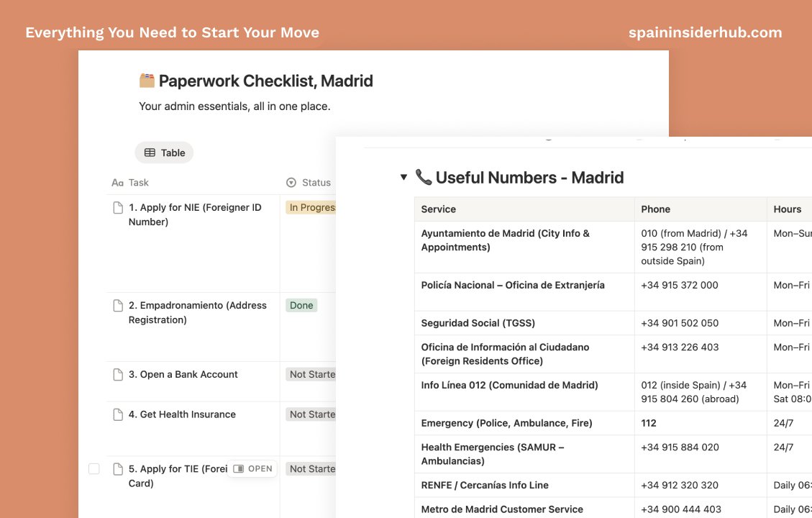This screenshot has width=812, height=518.
Task: Click the 24/7 hours cell for Emergency row
Action: [x=789, y=423]
